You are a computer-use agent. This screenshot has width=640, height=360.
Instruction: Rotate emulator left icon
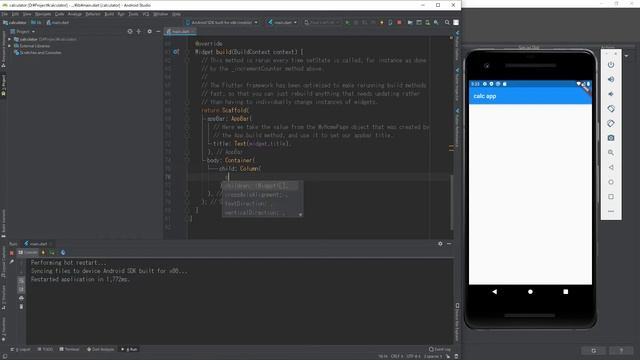pos(611,109)
